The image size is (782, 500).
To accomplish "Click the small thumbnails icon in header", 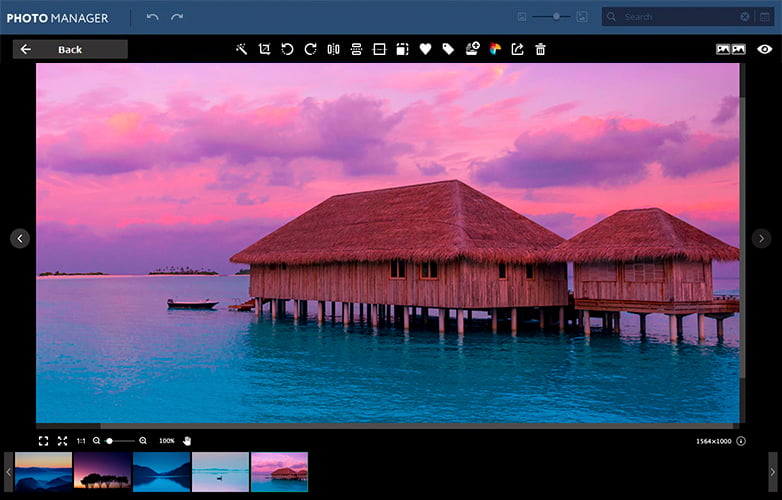I will point(522,17).
